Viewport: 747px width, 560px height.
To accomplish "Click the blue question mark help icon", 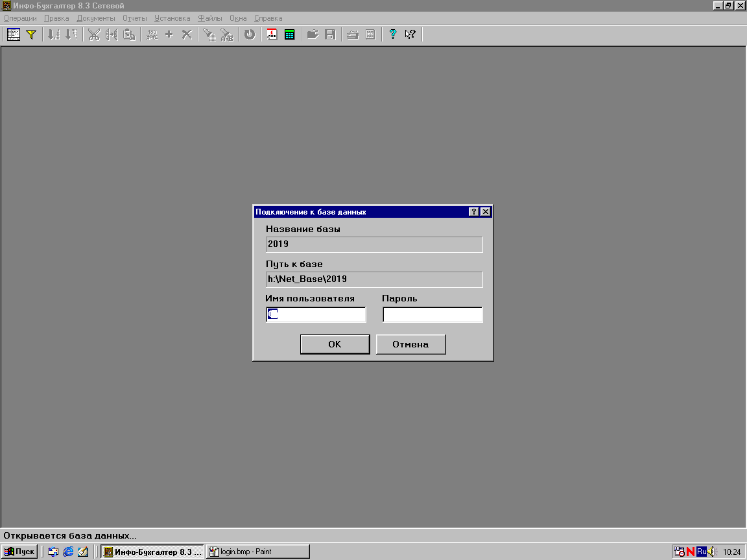I will click(392, 35).
